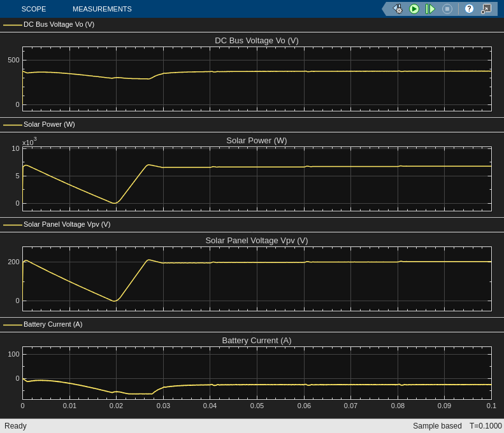Click the 0.05 time-axis tick label

[257, 406]
